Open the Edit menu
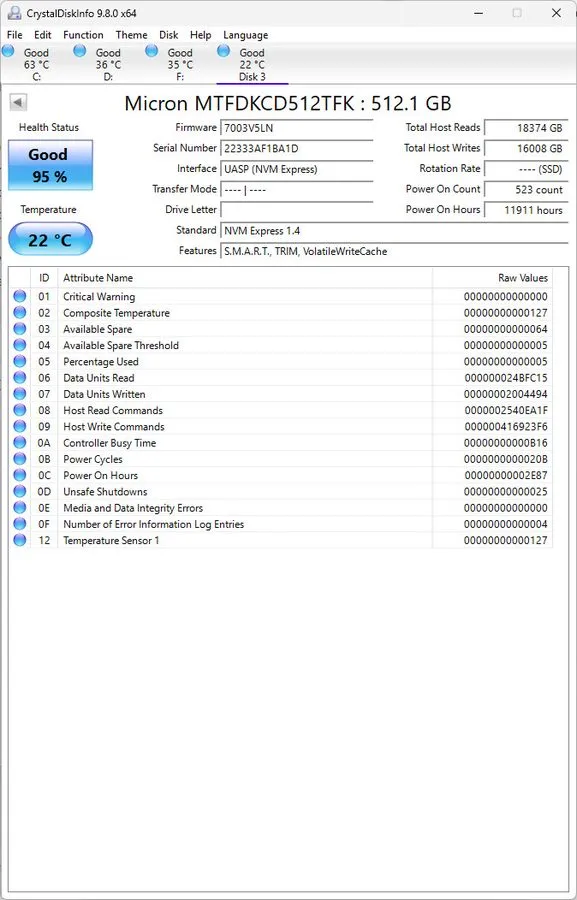Viewport: 577px width, 900px height. point(42,35)
